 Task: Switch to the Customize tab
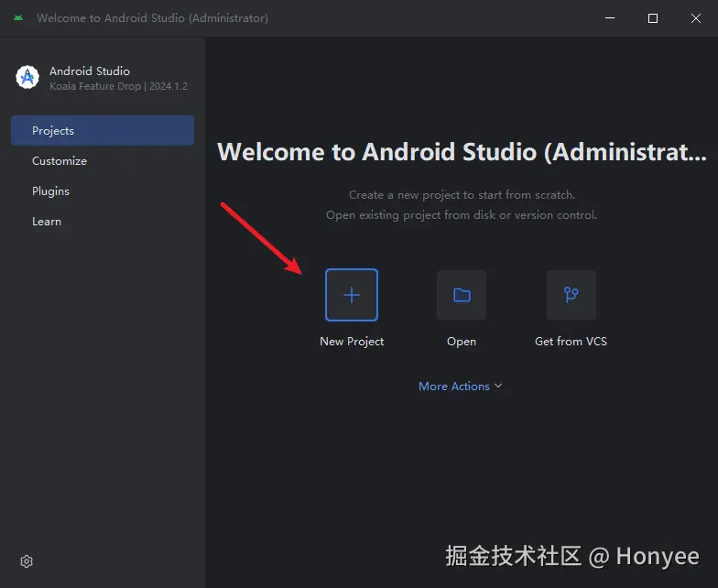(103, 161)
